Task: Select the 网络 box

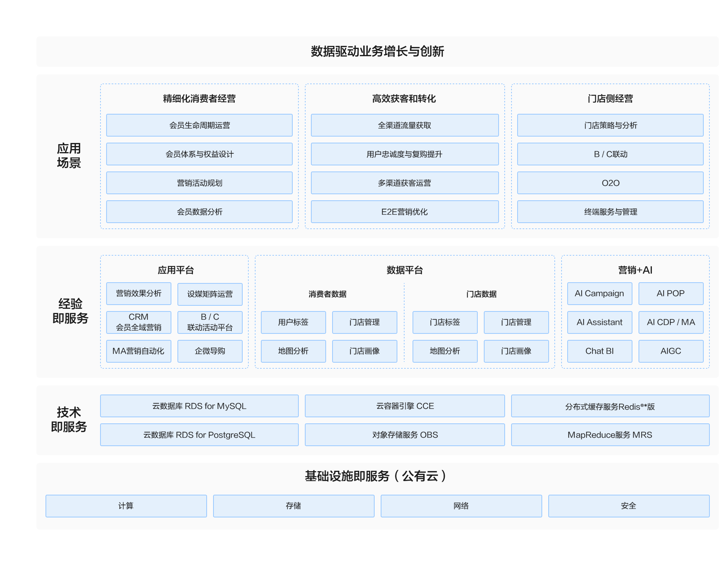Action: [x=461, y=506]
